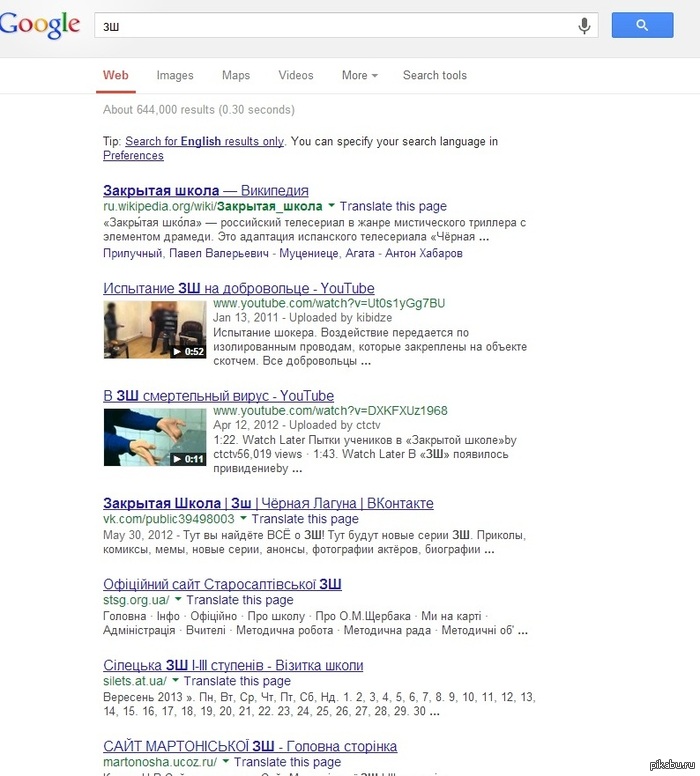700x776 pixels.
Task: Expand arrow next to vk.com/public39498003
Action: pyautogui.click(x=243, y=518)
